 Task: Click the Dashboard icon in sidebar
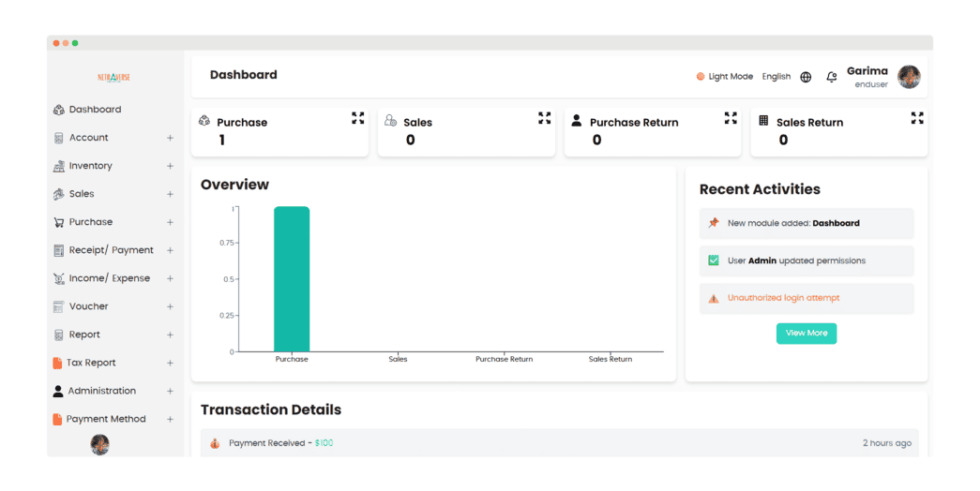click(59, 110)
